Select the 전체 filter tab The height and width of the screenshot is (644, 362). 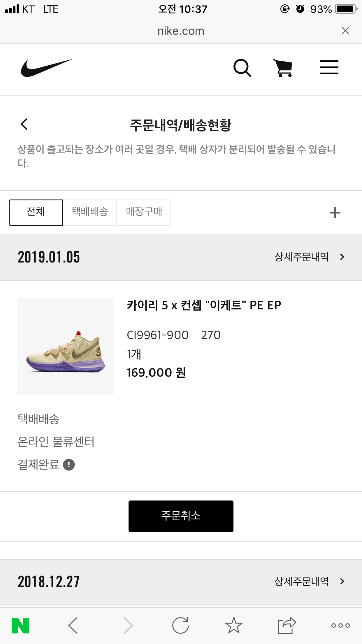36,212
